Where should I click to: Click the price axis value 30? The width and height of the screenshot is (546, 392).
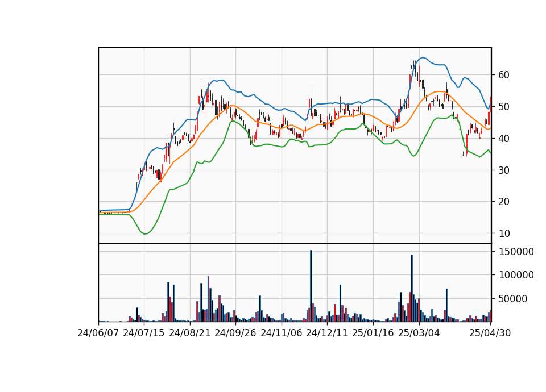click(x=504, y=170)
